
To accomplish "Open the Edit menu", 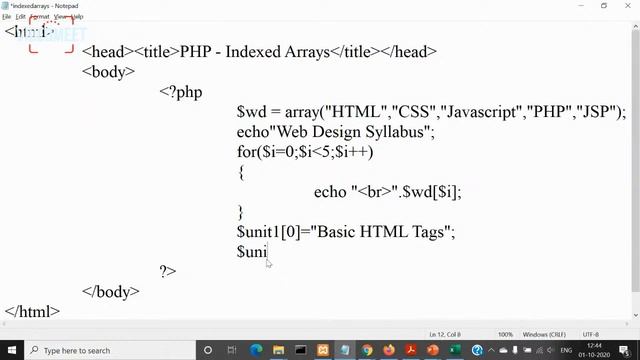I will click(20, 17).
